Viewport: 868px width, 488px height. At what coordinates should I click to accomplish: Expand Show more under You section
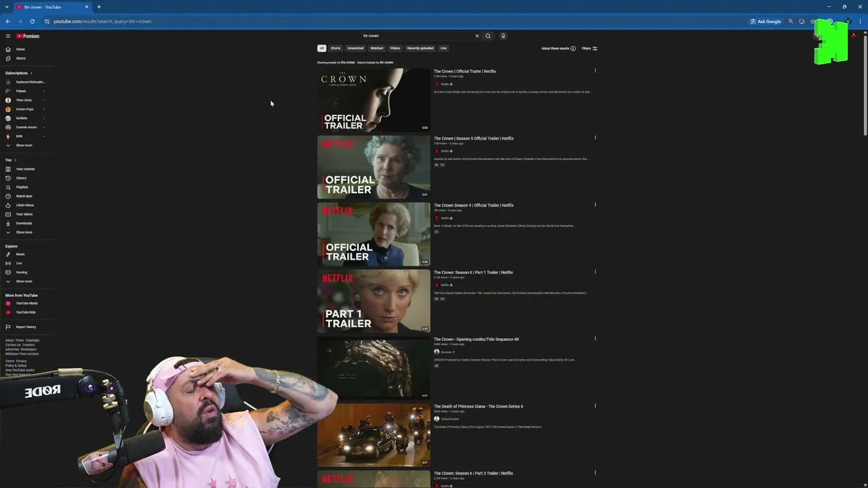24,232
